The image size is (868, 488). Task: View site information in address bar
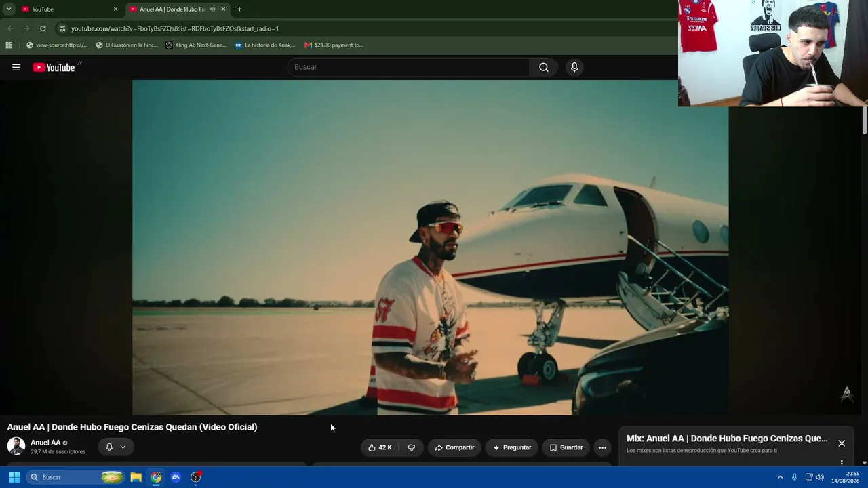pos(62,28)
